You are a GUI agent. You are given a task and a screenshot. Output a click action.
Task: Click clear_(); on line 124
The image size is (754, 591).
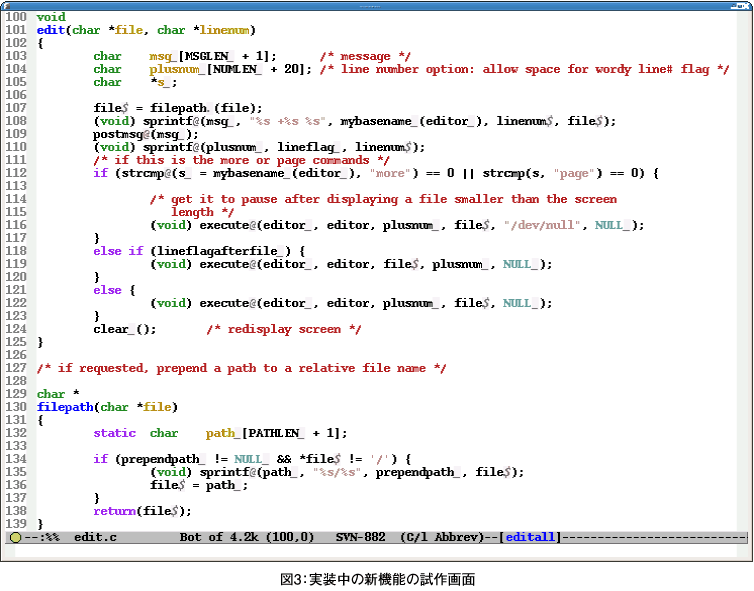(125, 329)
